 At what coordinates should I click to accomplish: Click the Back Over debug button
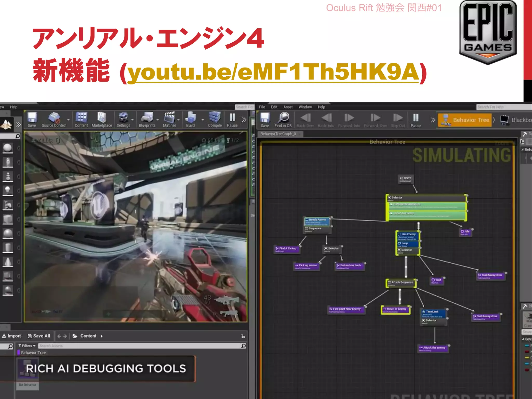click(305, 120)
